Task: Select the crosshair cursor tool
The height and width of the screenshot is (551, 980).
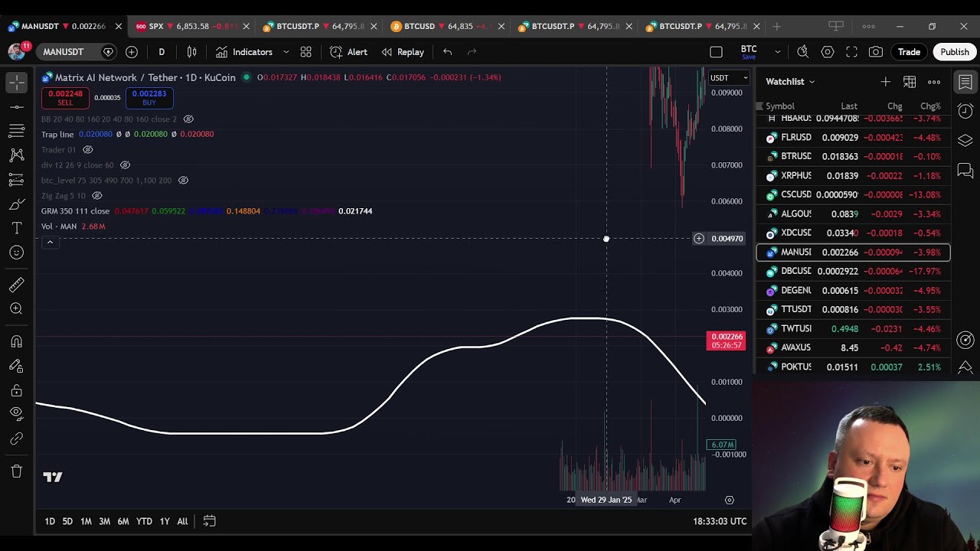Action: pos(17,81)
